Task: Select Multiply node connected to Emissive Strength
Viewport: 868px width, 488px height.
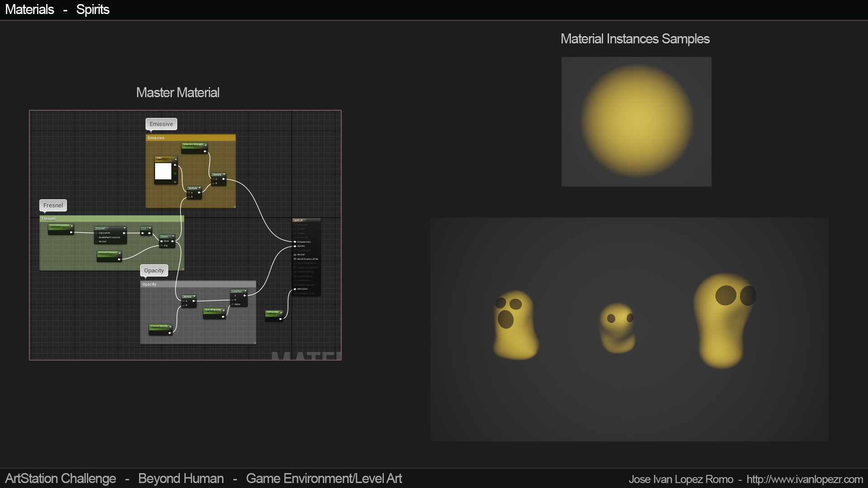Action: [x=219, y=179]
